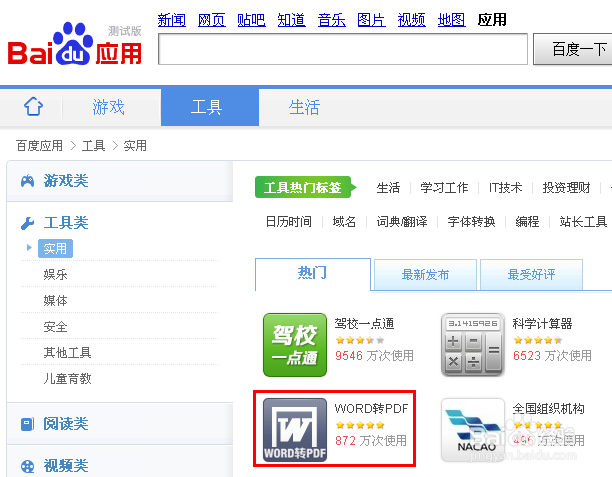Click the wrench icon beside 工具类
This screenshot has height=477, width=612.
[27, 223]
